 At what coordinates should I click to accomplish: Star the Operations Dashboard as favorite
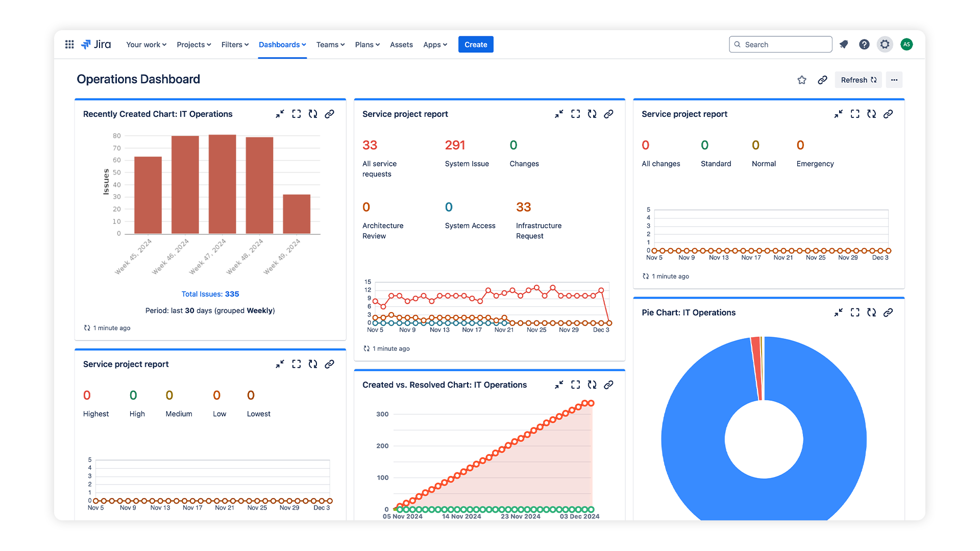[802, 80]
